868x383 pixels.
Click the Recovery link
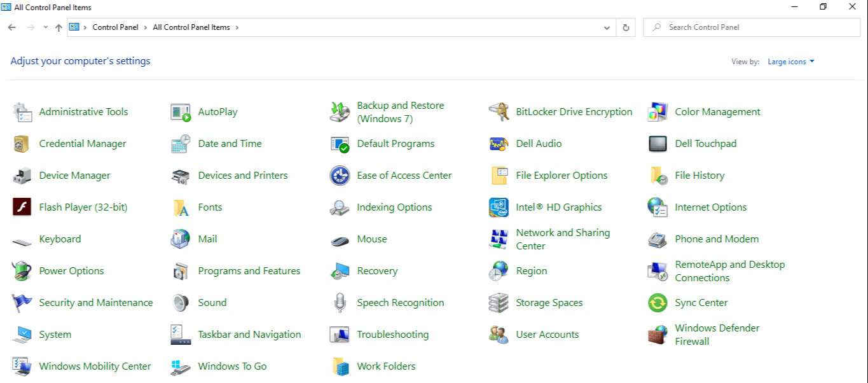(377, 271)
